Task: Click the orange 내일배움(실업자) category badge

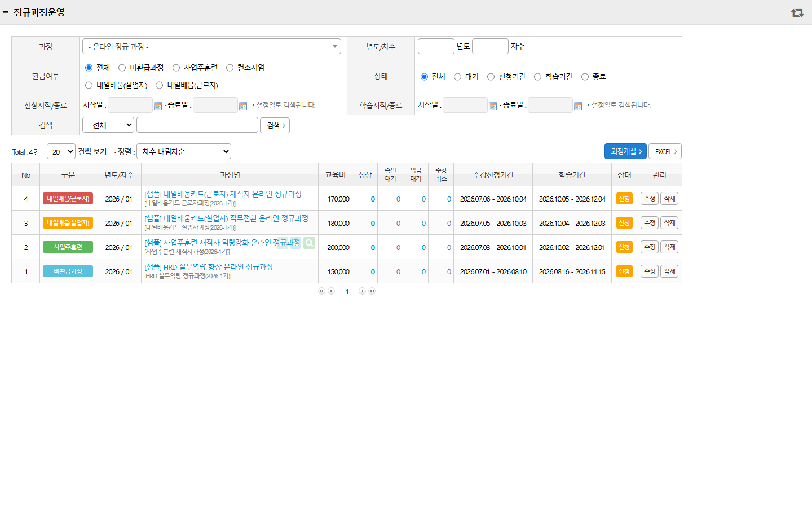Action: click(68, 223)
